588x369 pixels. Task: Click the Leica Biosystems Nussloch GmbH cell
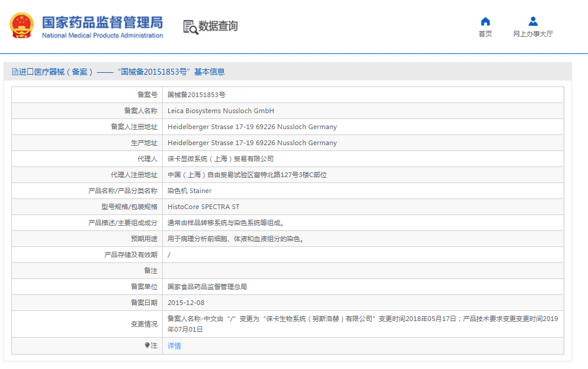pos(220,111)
